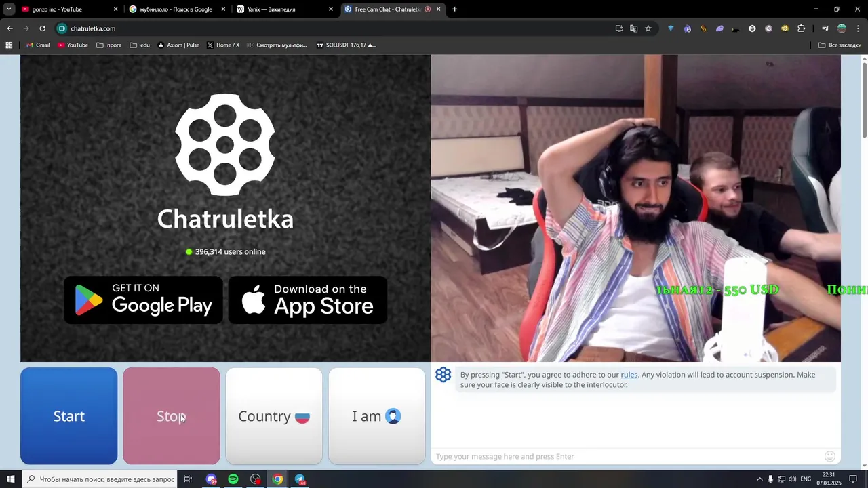The width and height of the screenshot is (868, 488).
Task: Click the microphone tray icon
Action: point(770,479)
